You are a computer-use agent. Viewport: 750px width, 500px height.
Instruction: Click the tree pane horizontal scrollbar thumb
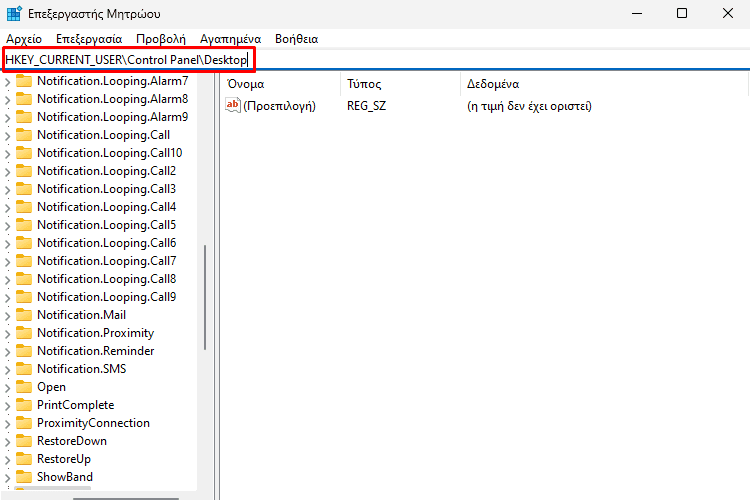click(x=126, y=498)
